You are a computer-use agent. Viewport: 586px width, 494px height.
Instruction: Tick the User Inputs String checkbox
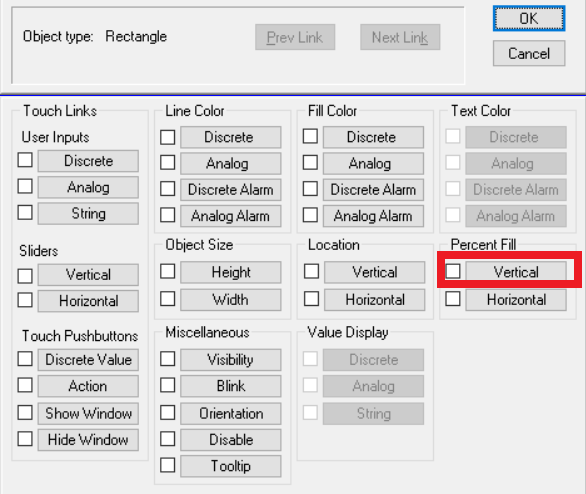[25, 212]
